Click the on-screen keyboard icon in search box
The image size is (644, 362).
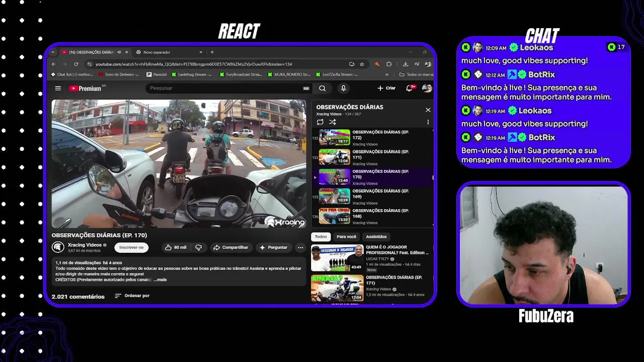[306, 88]
